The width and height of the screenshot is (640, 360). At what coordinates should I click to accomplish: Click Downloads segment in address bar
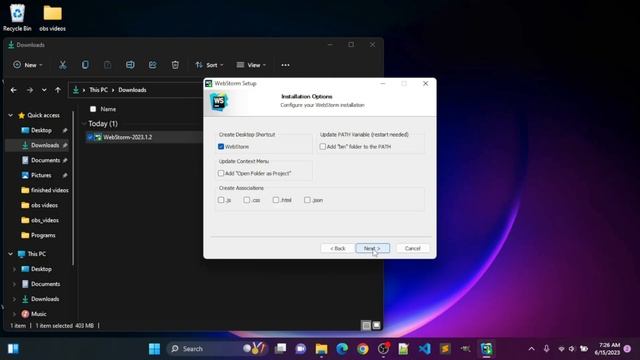click(x=132, y=90)
